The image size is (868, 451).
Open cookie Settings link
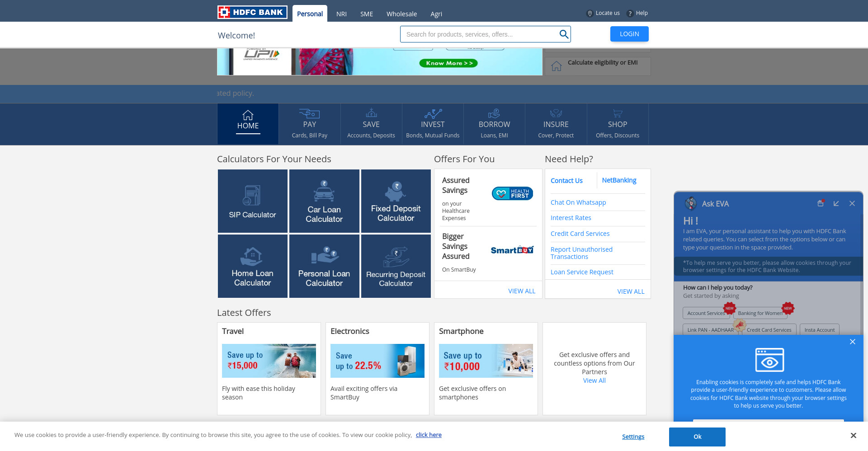(633, 437)
